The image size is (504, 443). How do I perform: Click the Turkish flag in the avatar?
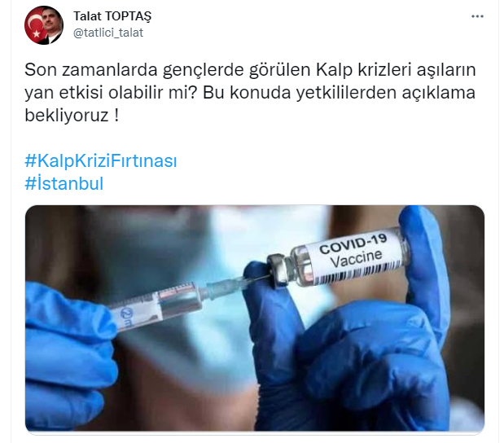click(x=34, y=26)
